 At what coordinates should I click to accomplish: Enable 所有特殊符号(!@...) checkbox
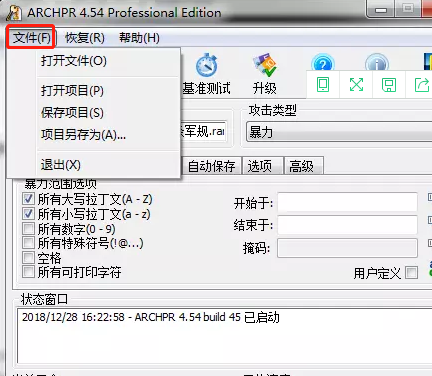coord(28,243)
